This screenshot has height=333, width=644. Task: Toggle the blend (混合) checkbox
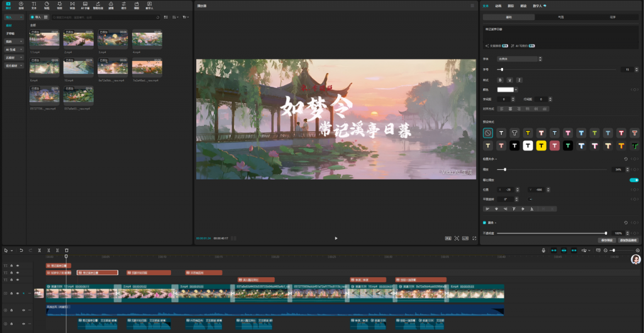tap(484, 222)
